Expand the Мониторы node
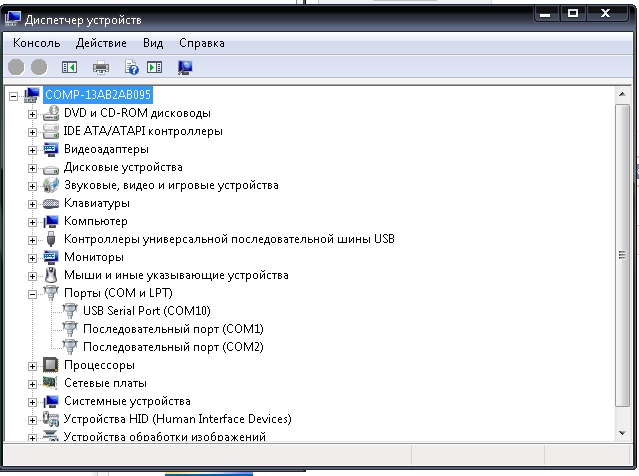Viewport: 639px width, 476px height. pos(32,258)
